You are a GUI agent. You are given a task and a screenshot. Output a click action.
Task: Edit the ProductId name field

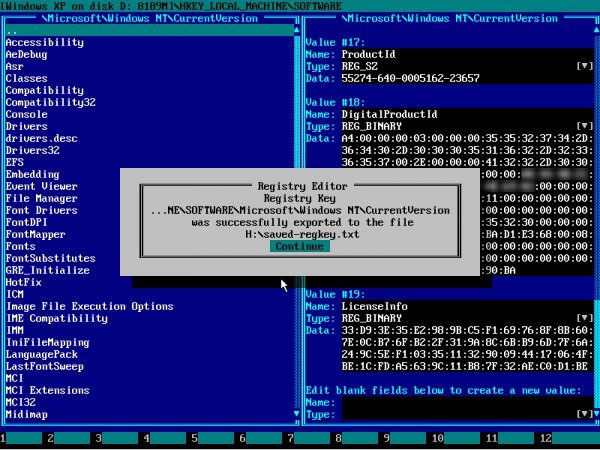click(x=467, y=54)
